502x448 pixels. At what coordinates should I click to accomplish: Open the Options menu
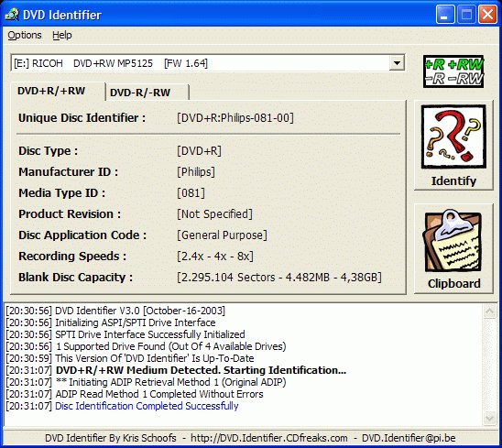[25, 35]
